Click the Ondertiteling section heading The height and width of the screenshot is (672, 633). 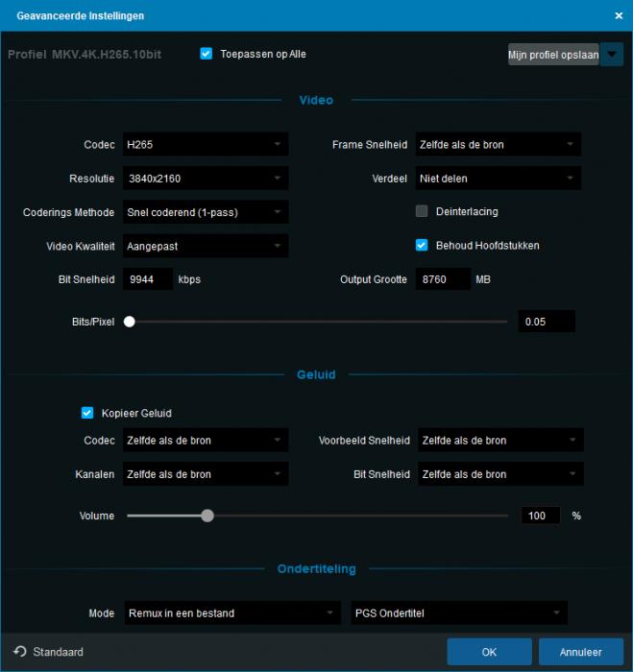click(317, 568)
